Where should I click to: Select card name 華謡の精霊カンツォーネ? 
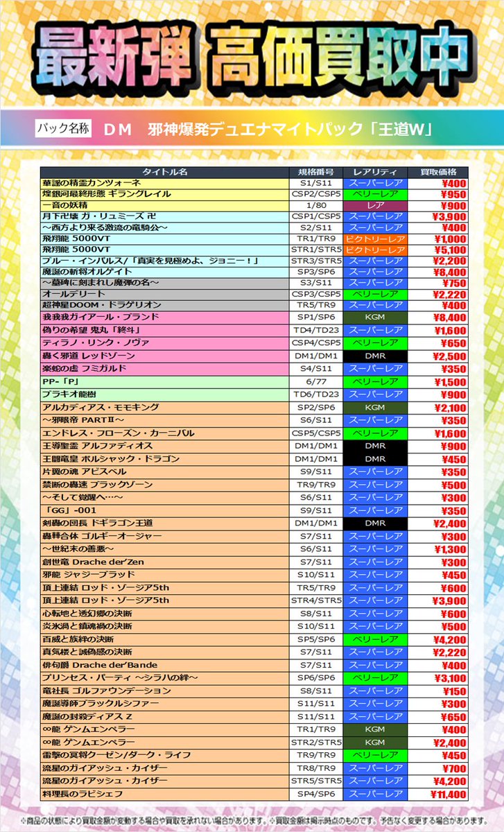[92, 184]
